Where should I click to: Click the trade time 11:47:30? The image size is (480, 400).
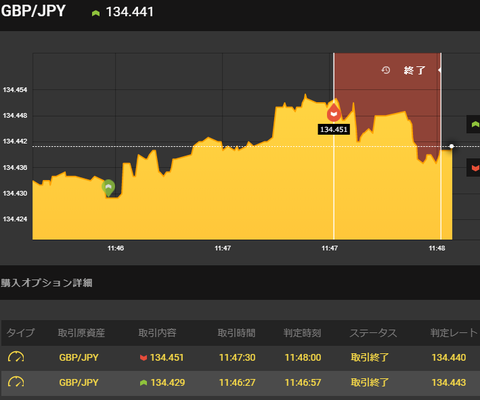[237, 358]
